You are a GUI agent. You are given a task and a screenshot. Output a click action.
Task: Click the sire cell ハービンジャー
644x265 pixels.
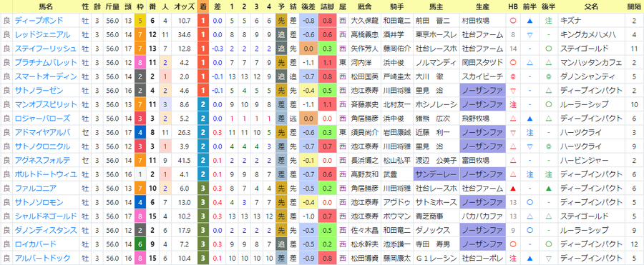592,160
